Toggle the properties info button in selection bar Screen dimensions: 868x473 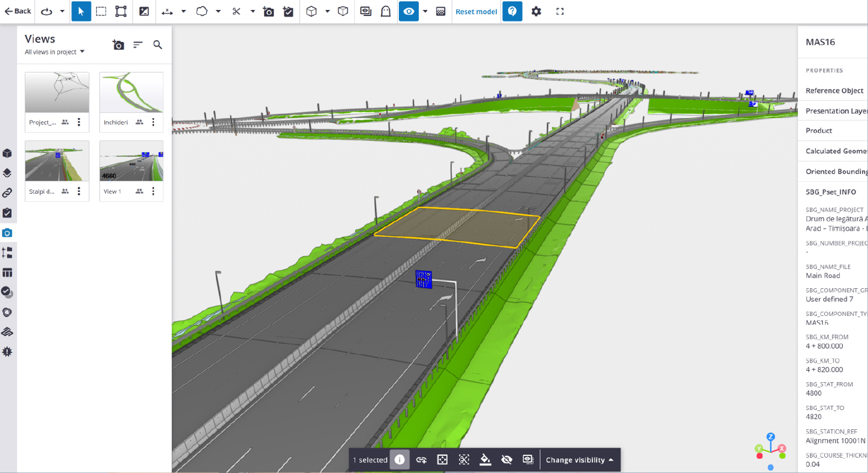[399, 459]
